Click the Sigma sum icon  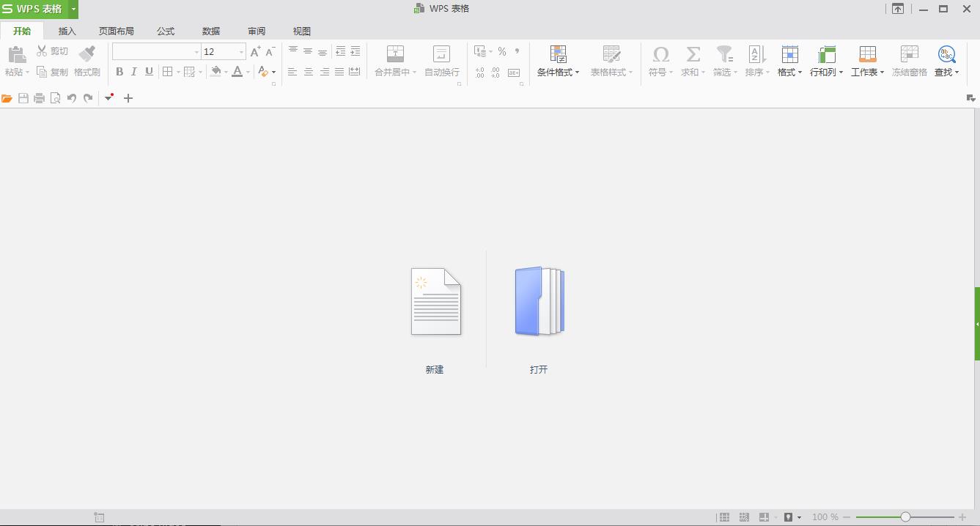tap(693, 53)
